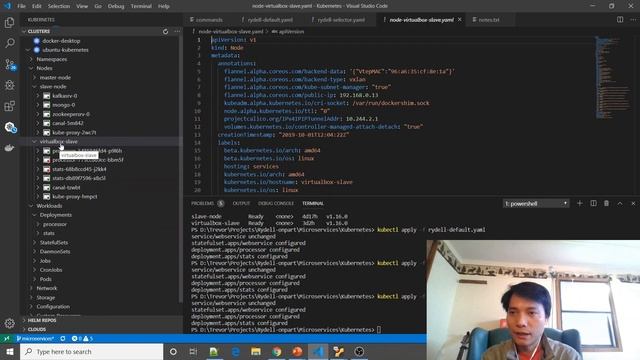
Task: Open the Extensions view
Action: click(x=9, y=106)
